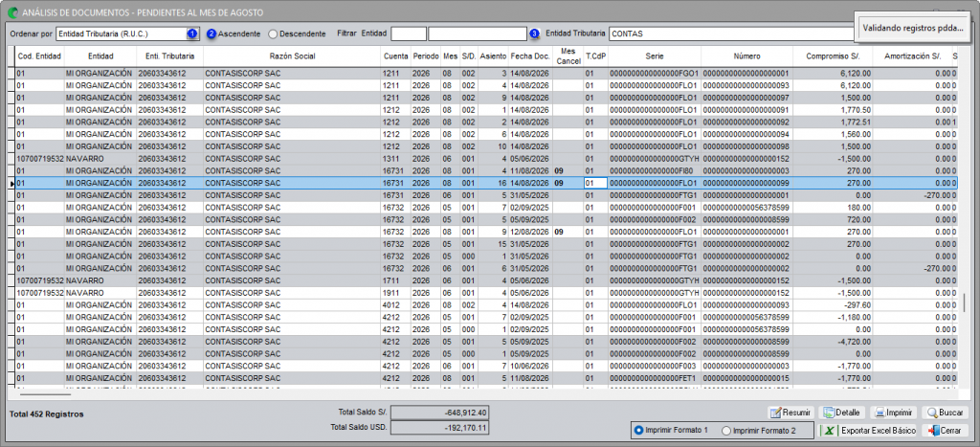Screen dimensions: 980x447
Task: Click the serie cell ending in FI80
Action: tap(655, 170)
